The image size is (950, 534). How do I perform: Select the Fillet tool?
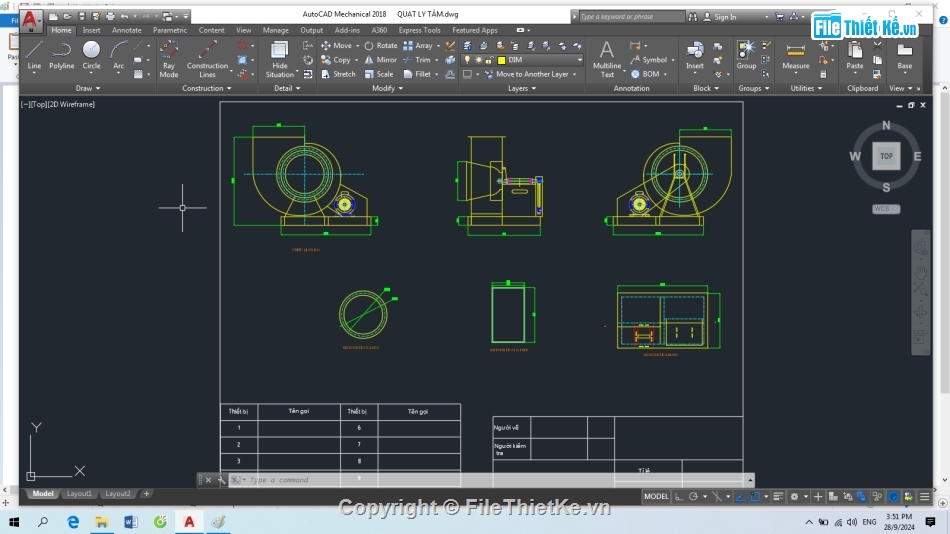click(417, 74)
